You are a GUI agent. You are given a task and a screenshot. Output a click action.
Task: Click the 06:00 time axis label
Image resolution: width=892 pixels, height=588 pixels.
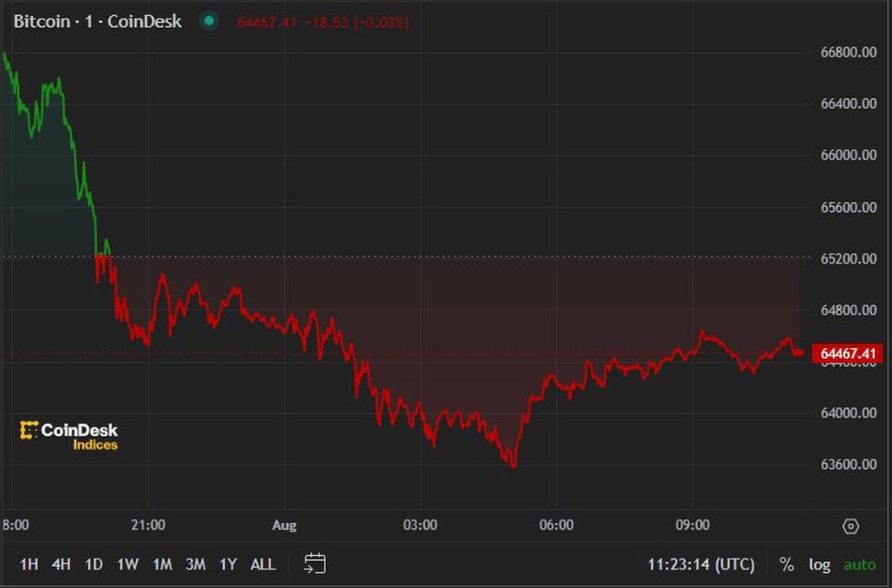[557, 525]
